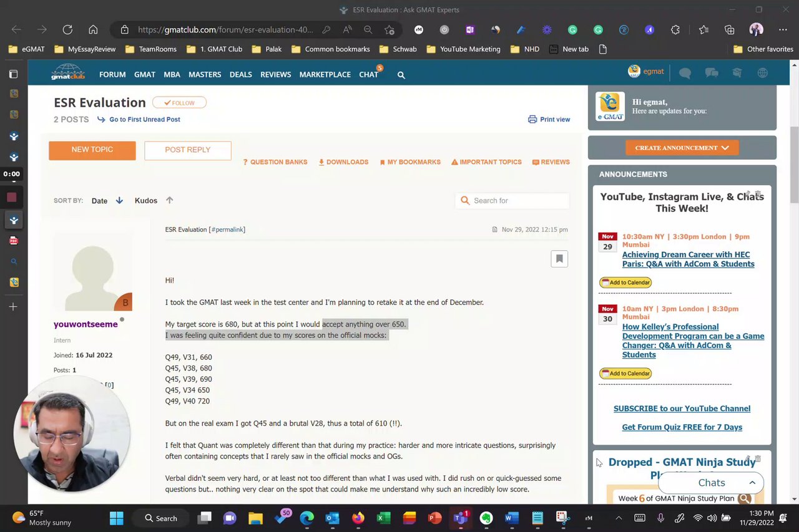Sort posts by Date arrow

pos(119,201)
